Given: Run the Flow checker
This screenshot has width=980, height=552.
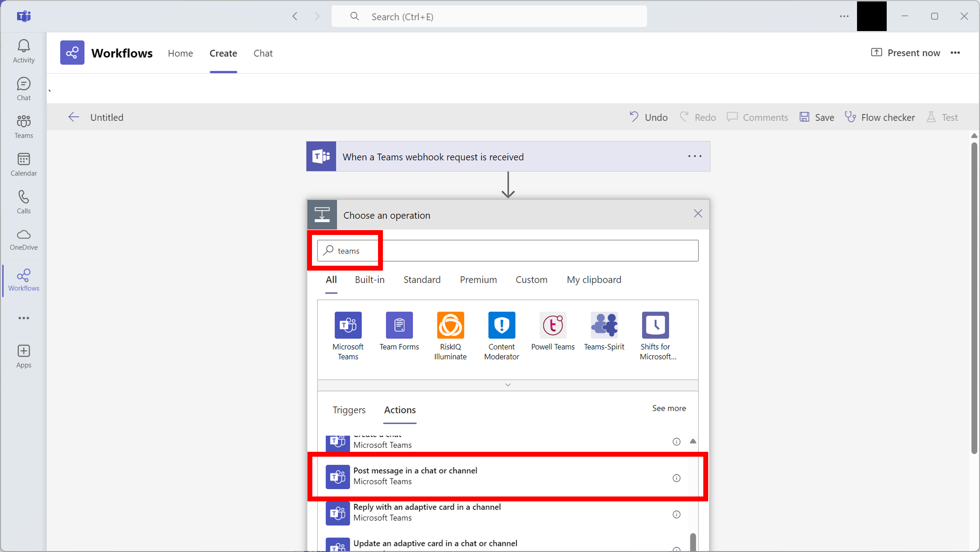Looking at the screenshot, I should [x=880, y=117].
